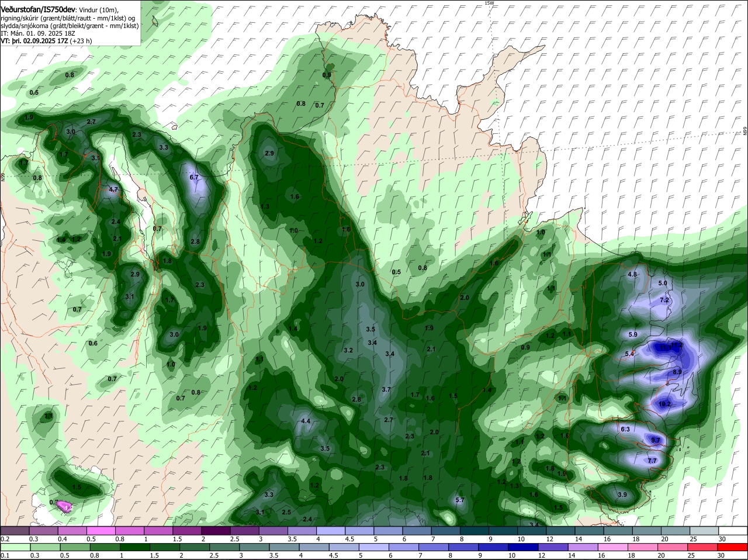
Task: Select the 9.7 precipitation value
Action: tap(655, 440)
